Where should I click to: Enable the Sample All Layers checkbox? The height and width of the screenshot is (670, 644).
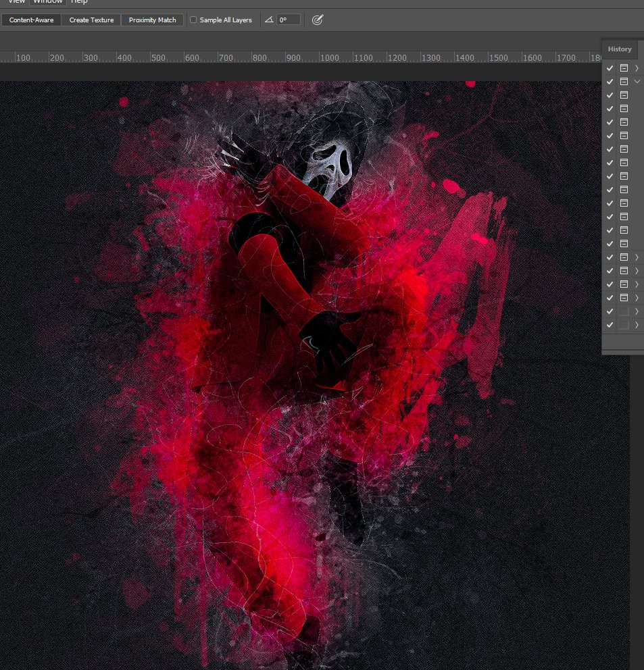coord(193,20)
